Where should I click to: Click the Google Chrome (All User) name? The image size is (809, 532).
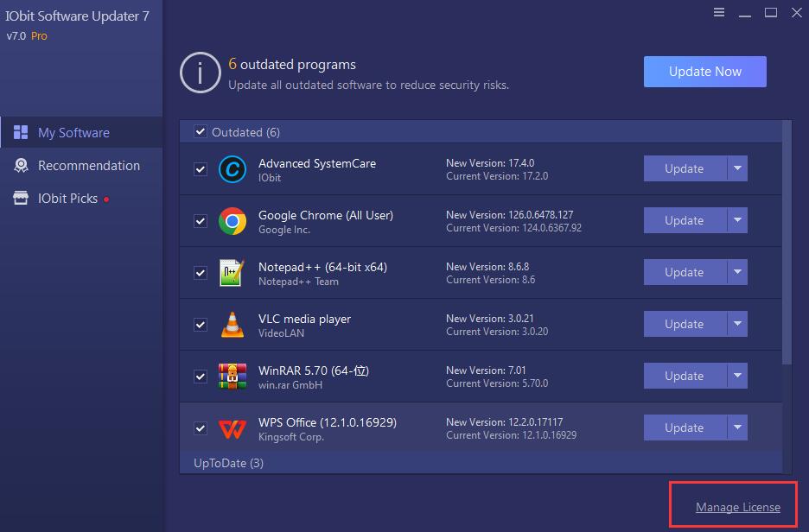click(326, 216)
